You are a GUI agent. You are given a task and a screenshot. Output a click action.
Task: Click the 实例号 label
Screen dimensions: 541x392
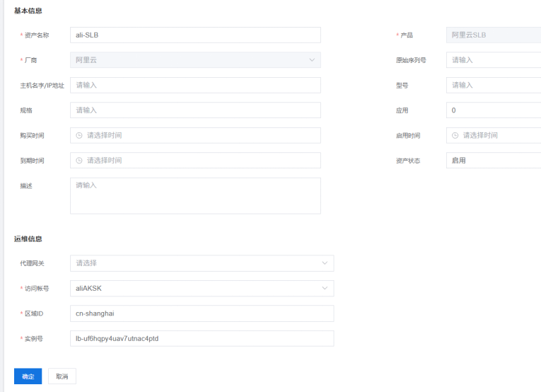click(x=34, y=339)
